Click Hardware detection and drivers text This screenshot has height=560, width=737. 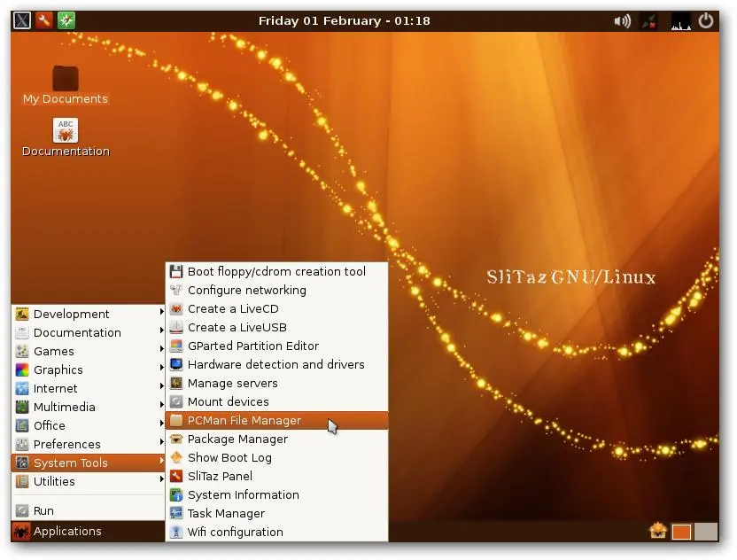275,364
